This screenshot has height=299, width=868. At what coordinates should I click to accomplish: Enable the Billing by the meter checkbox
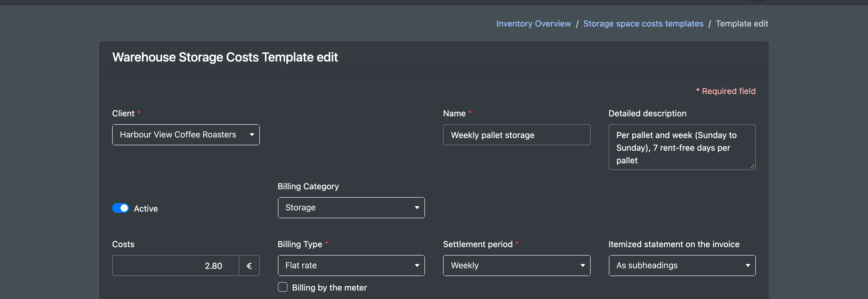(x=282, y=287)
